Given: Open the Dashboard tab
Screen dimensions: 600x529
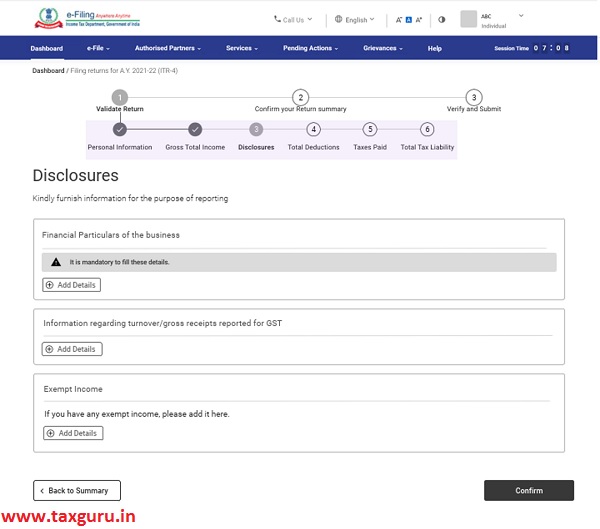Looking at the screenshot, I should tap(47, 48).
